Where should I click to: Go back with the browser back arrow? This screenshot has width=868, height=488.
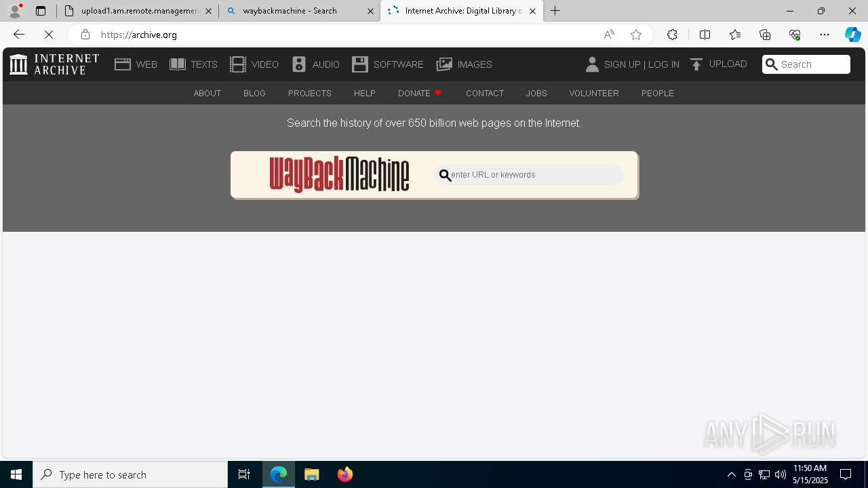[x=18, y=35]
